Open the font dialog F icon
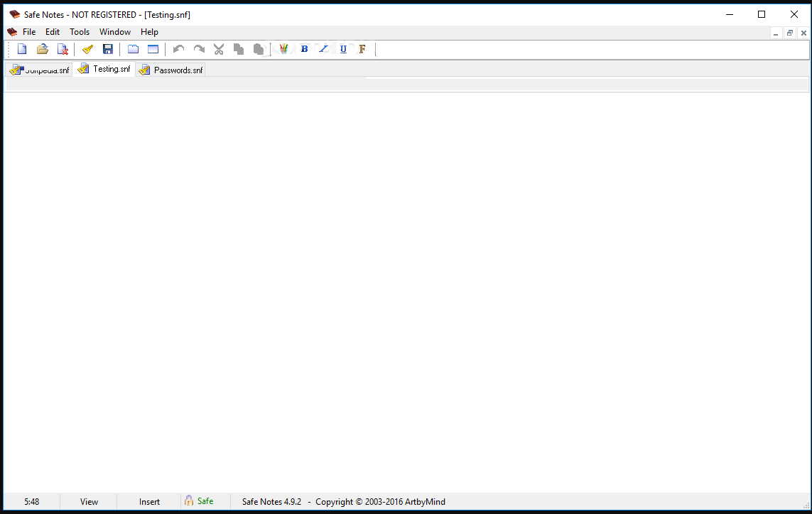The image size is (812, 514). tap(362, 49)
